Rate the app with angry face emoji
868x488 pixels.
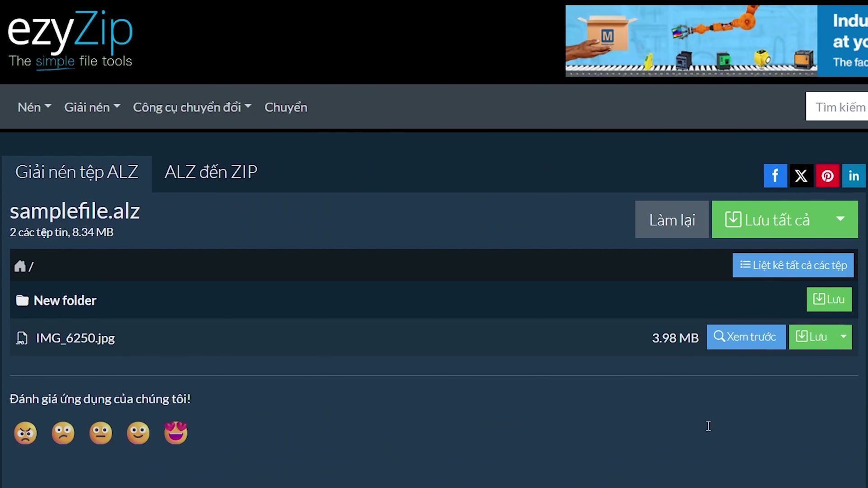click(x=25, y=433)
